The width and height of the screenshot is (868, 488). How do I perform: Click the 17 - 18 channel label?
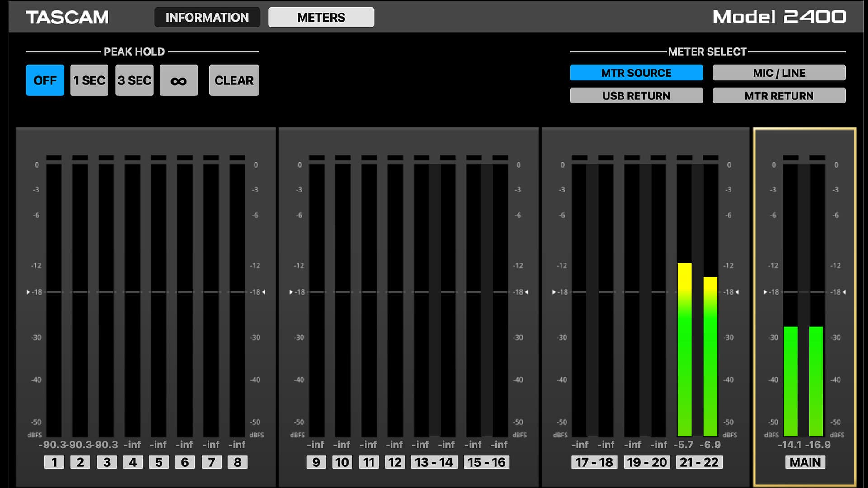pyautogui.click(x=594, y=462)
